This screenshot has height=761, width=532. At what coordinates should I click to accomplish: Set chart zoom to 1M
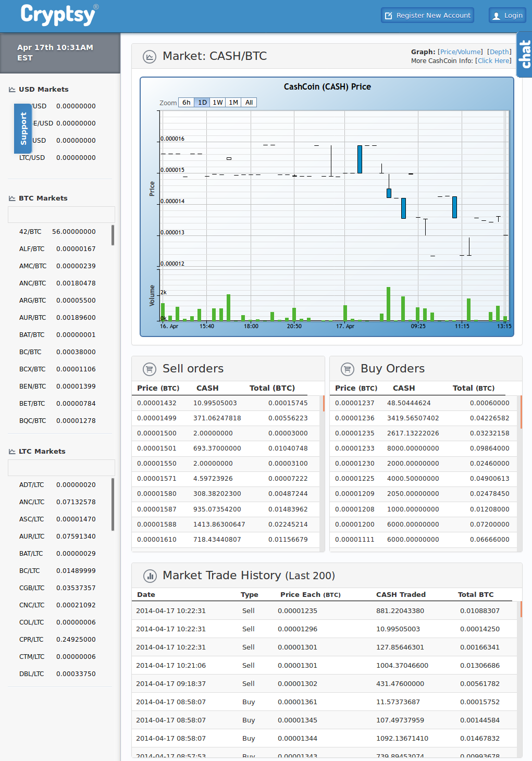tap(233, 103)
